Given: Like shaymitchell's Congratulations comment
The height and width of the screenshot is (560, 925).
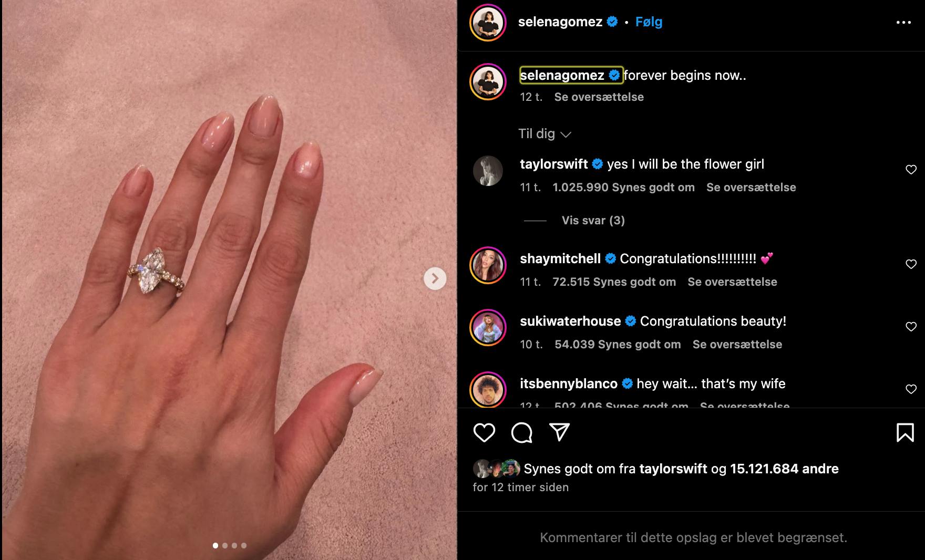Looking at the screenshot, I should point(911,264).
